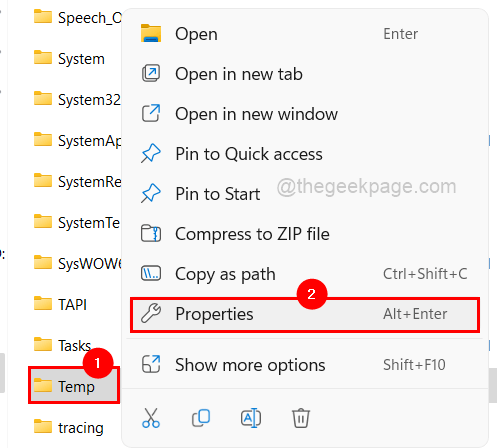Click the Cut scissors icon
Screen dimensions: 497x448
151,418
